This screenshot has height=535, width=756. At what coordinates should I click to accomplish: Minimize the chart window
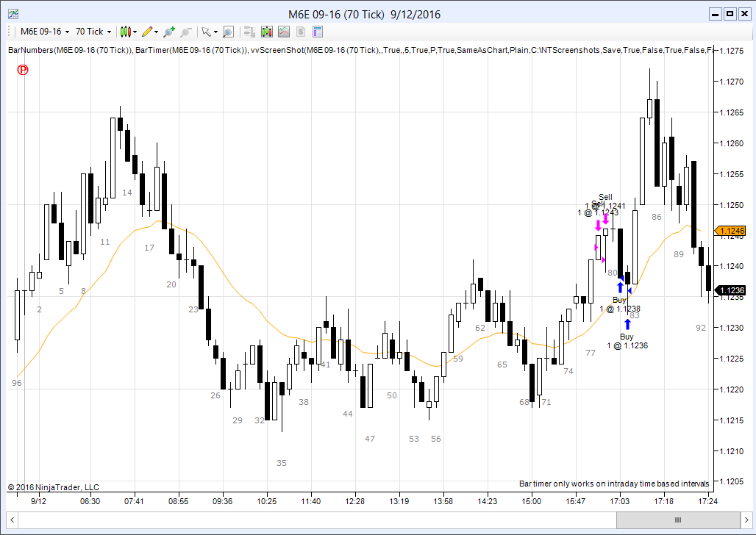pyautogui.click(x=716, y=15)
